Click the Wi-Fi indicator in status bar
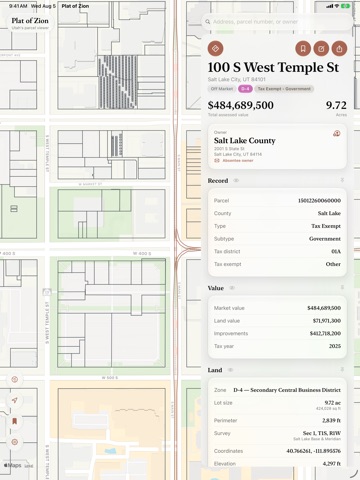Viewport: 360px width, 480px height. [337, 6]
